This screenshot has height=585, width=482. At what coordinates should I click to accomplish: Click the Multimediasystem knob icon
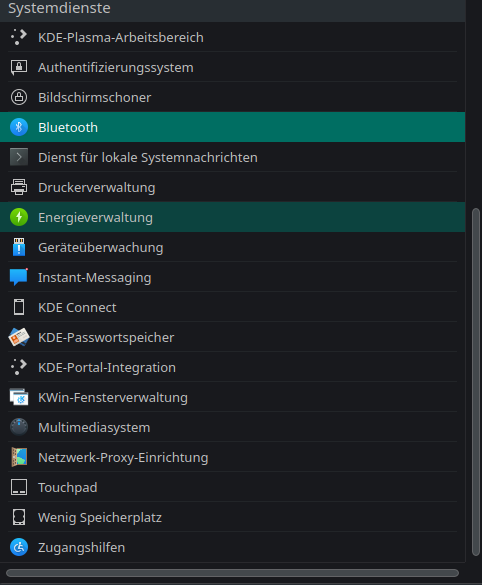tap(19, 427)
